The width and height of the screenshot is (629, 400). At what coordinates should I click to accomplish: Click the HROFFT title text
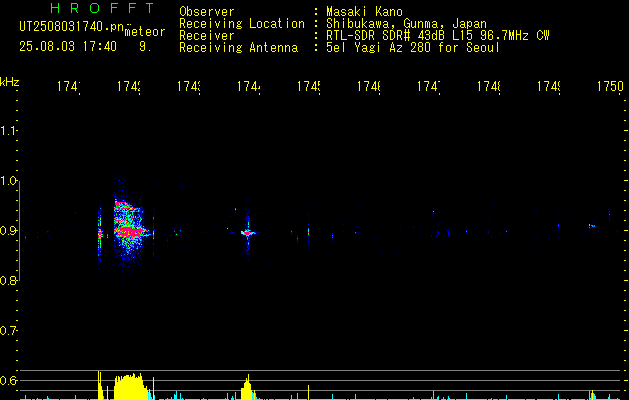pos(103,8)
